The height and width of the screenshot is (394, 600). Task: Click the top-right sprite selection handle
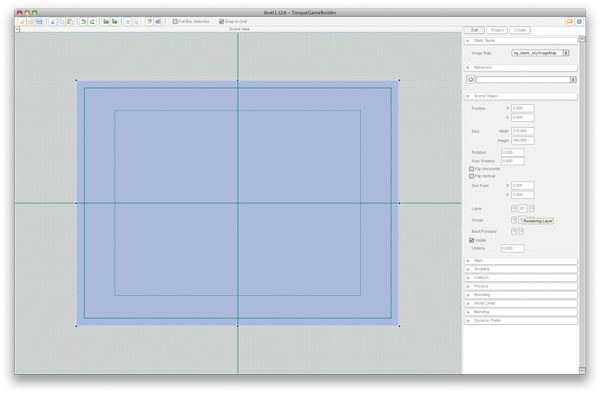point(399,80)
